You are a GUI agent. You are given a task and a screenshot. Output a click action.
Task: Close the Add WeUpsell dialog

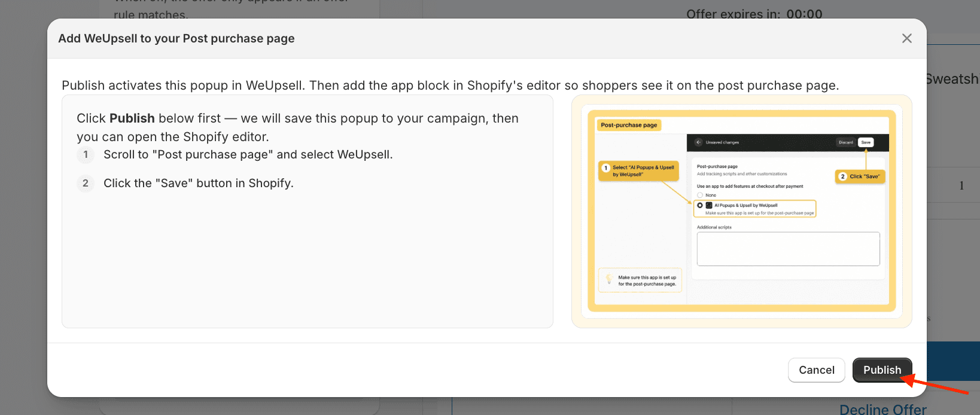pyautogui.click(x=907, y=38)
